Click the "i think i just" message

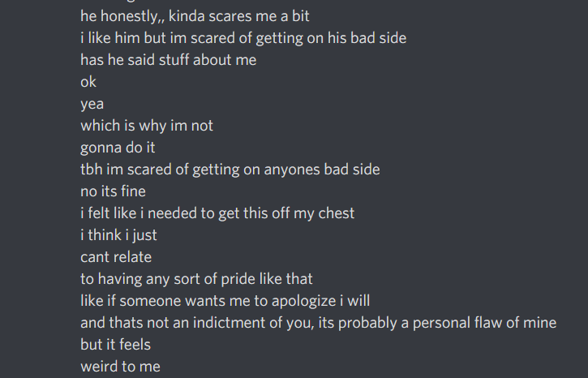click(x=118, y=235)
